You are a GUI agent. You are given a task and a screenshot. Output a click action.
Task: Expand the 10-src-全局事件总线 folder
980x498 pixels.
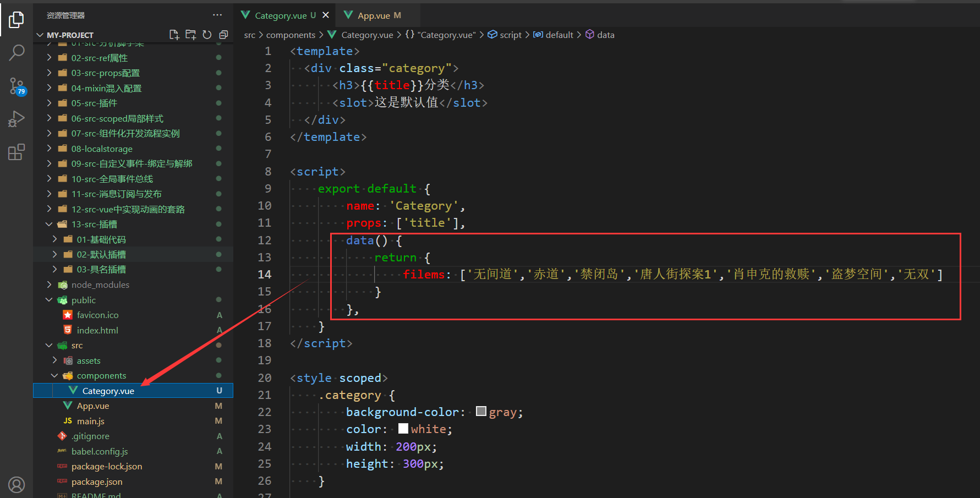point(112,179)
